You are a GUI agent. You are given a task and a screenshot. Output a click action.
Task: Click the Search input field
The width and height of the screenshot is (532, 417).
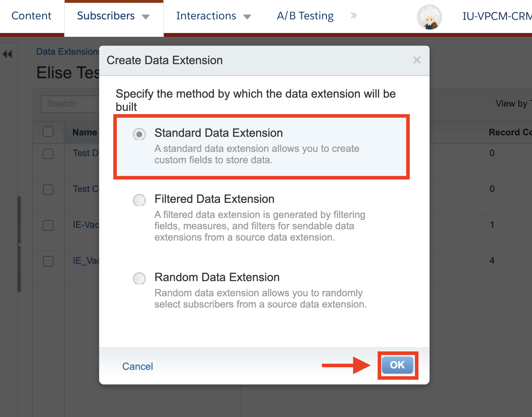70,104
